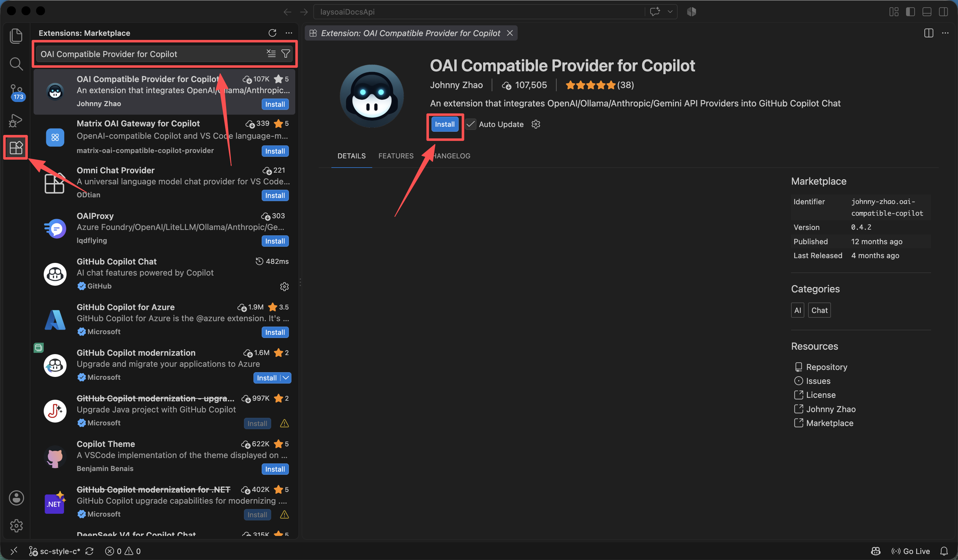
Task: Split the editor to the right
Action: pyautogui.click(x=928, y=33)
